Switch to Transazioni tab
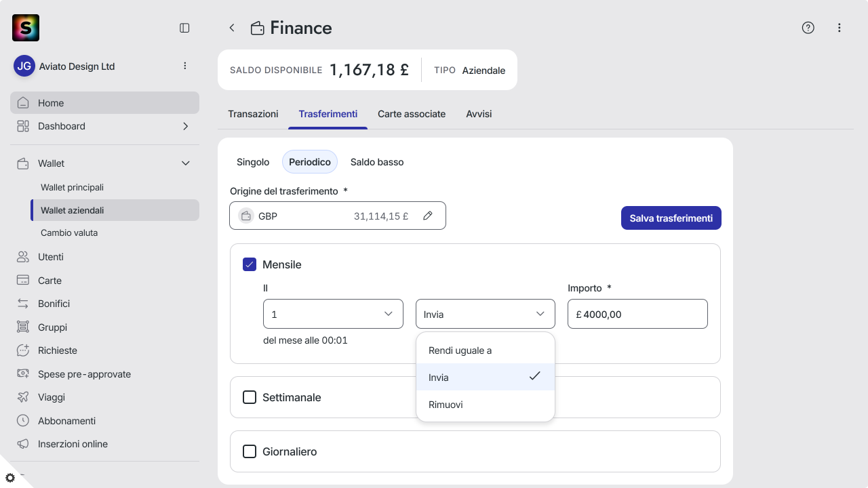The width and height of the screenshot is (868, 488). 253,114
